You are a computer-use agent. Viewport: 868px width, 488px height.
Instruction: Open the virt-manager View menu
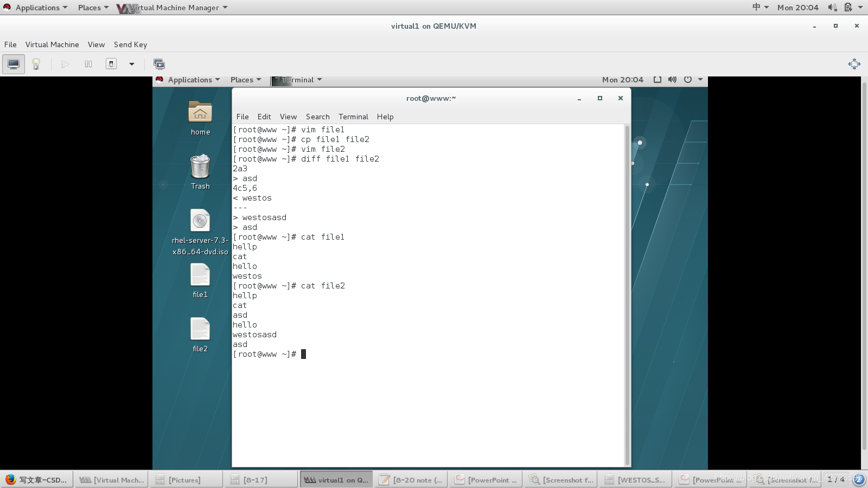[x=96, y=44]
